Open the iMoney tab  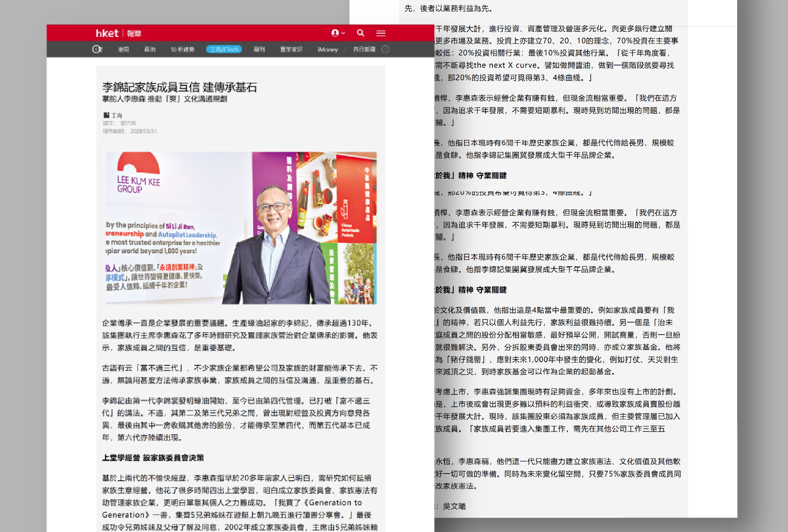[328, 49]
